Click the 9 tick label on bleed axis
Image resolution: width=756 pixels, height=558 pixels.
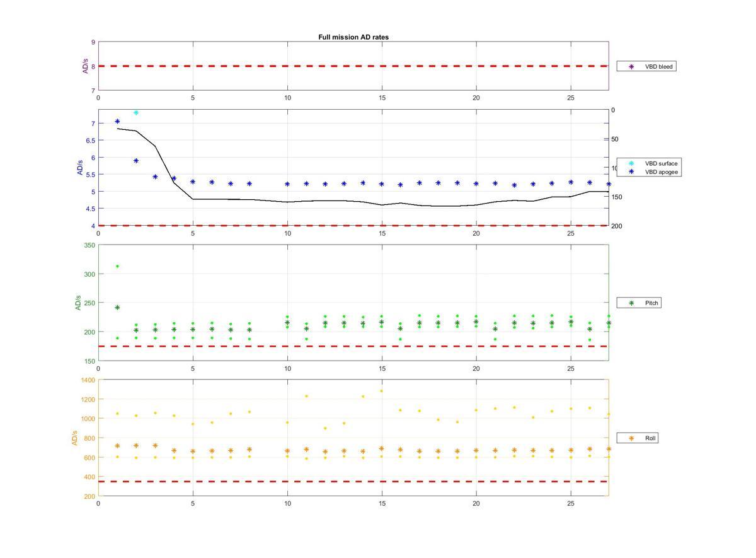point(93,42)
